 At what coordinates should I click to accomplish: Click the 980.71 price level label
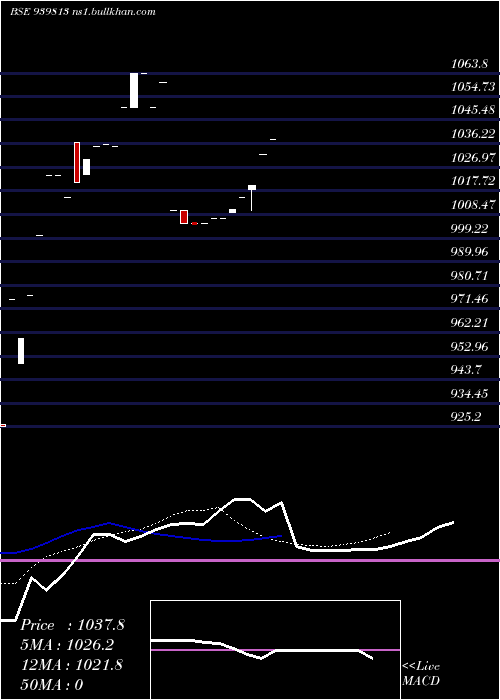(x=469, y=275)
